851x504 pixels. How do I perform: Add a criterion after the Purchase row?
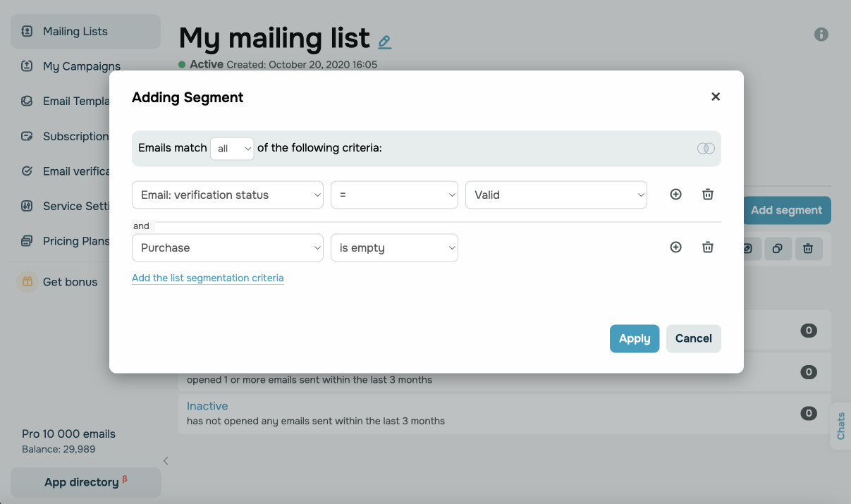click(x=675, y=247)
